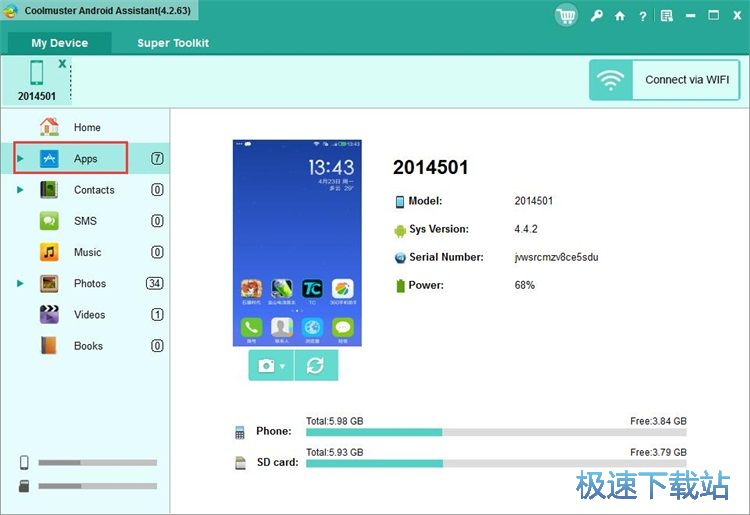Open help question mark icon

coord(643,16)
